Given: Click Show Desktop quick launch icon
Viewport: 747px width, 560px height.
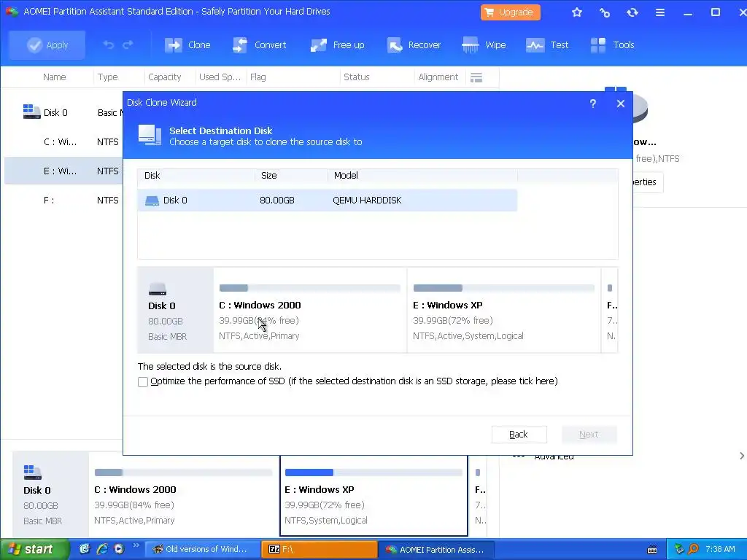Looking at the screenshot, I should pos(85,549).
